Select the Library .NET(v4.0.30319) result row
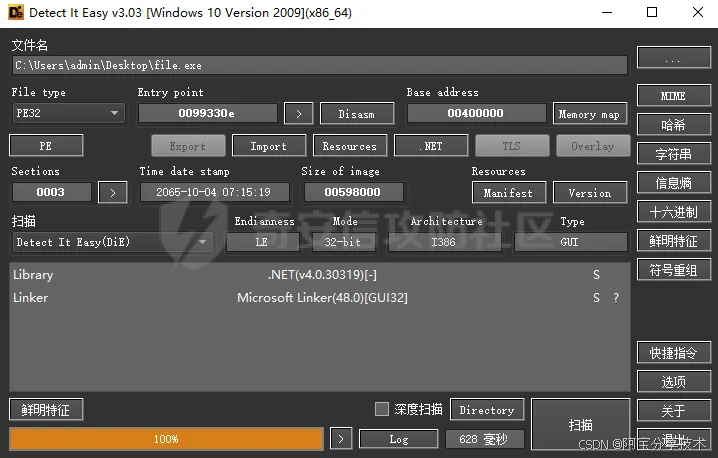This screenshot has width=718, height=458. tap(319, 275)
